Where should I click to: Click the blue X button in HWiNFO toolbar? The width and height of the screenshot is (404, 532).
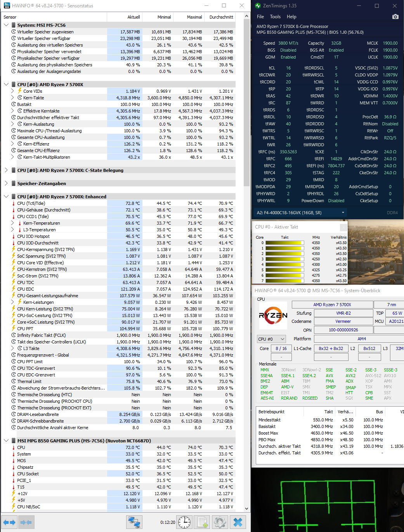point(238,522)
